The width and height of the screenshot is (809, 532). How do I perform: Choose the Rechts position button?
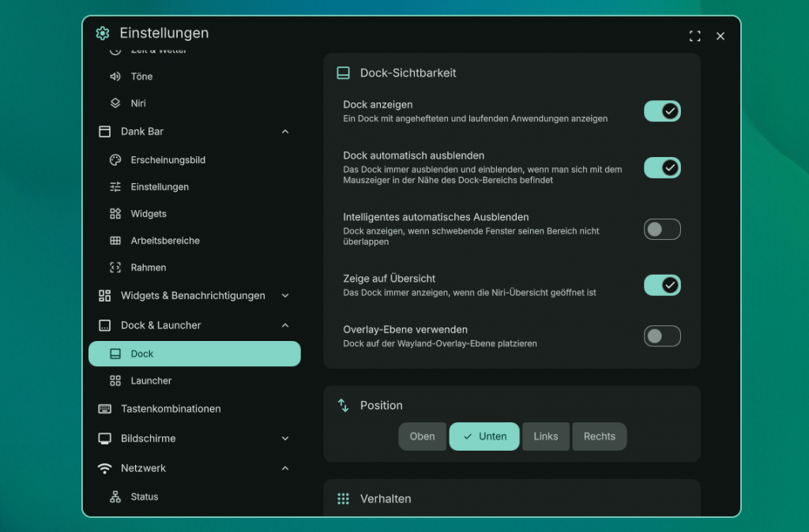599,436
